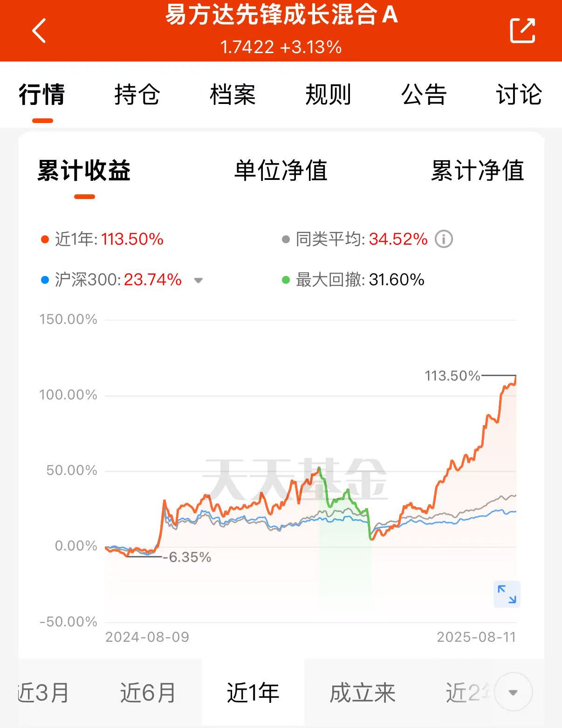
Task: Select the 成立来 time range
Action: coord(363,693)
